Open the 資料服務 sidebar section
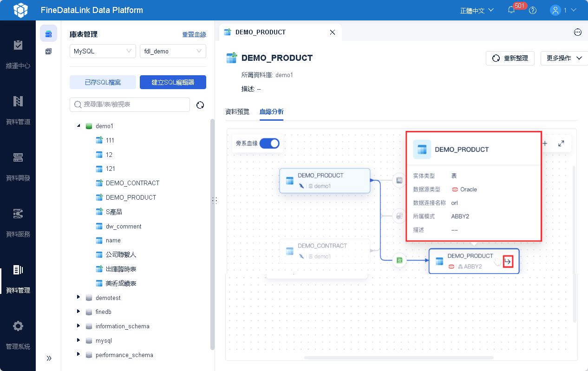The height and width of the screenshot is (371, 588). [18, 223]
